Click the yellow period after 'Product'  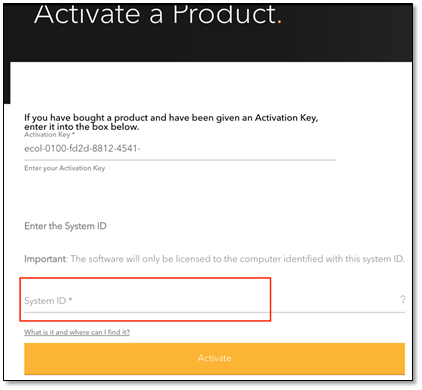click(x=279, y=22)
